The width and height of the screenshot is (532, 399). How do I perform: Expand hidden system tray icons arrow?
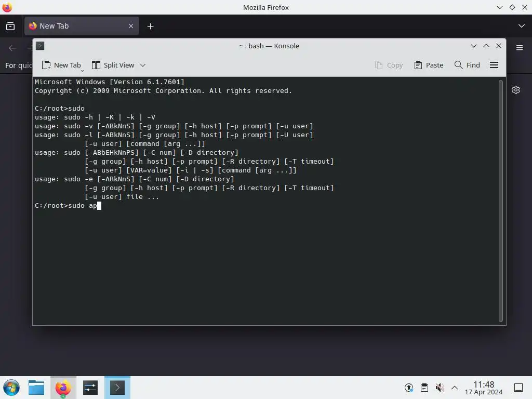pos(455,388)
